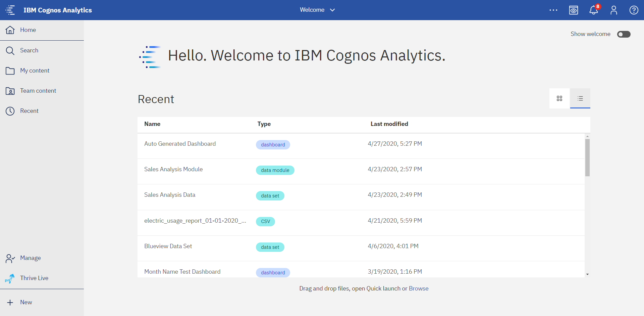The width and height of the screenshot is (644, 316).
Task: Switch Recent to tile grid view
Action: tap(559, 98)
